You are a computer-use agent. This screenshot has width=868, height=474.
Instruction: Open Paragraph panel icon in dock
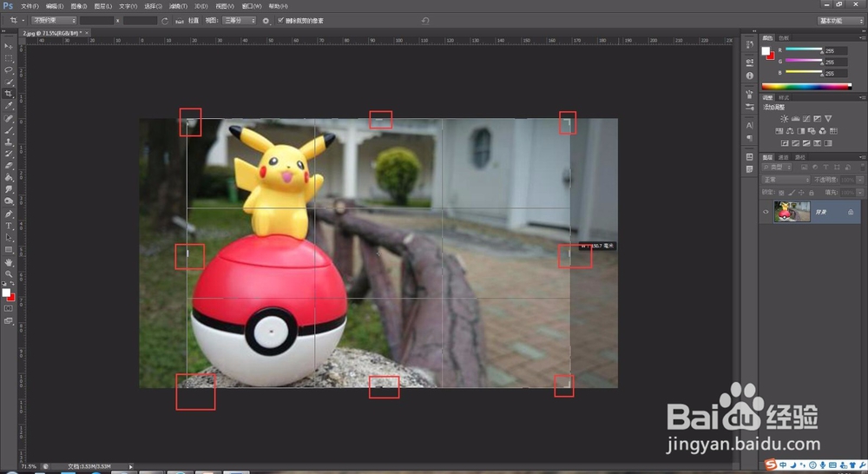(750, 138)
